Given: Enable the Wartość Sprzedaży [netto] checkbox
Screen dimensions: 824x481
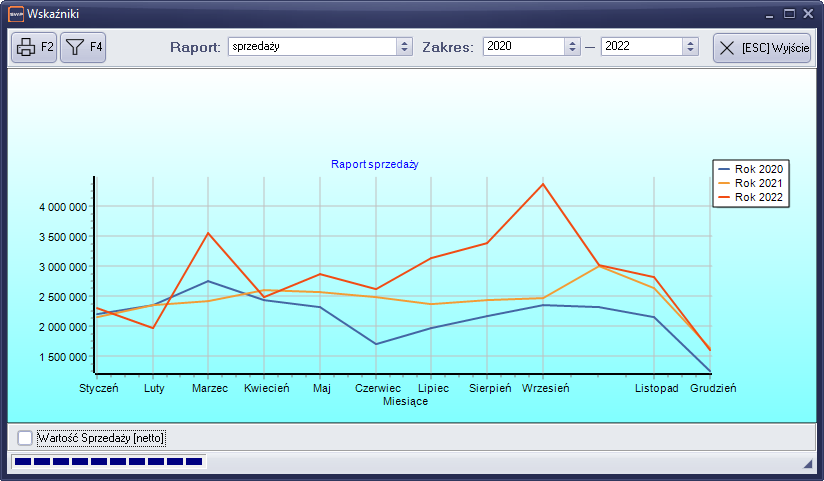Looking at the screenshot, I should tap(25, 438).
